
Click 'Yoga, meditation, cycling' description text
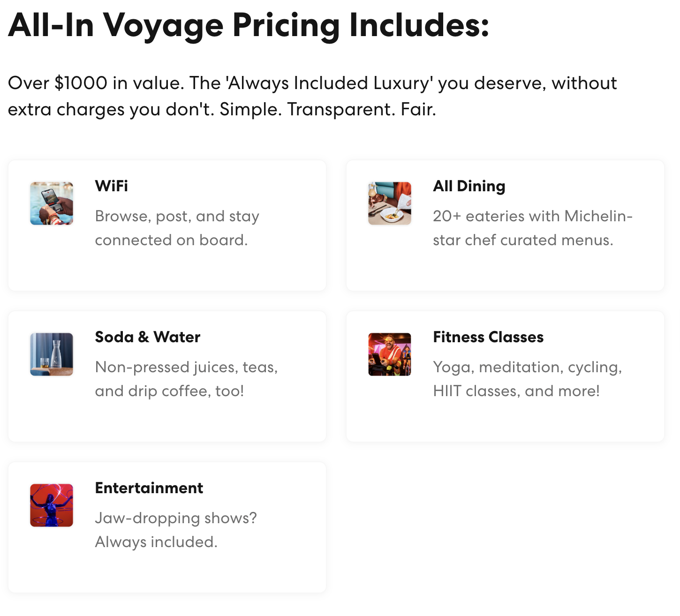click(527, 379)
